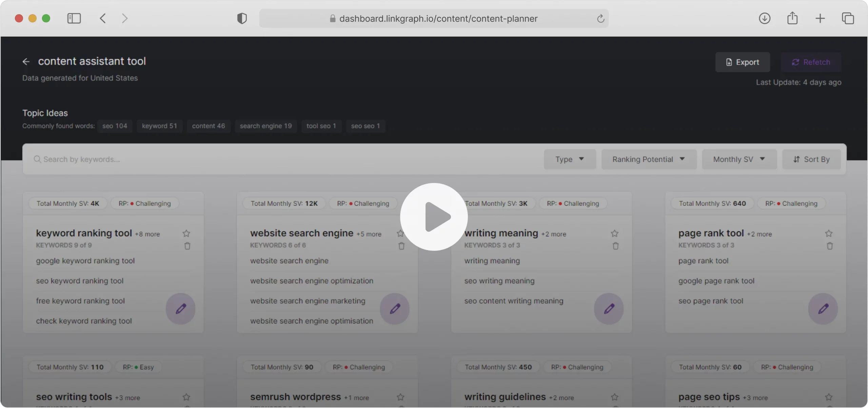The height and width of the screenshot is (408, 868).
Task: Open the 'website search engine' card title
Action: coord(302,233)
